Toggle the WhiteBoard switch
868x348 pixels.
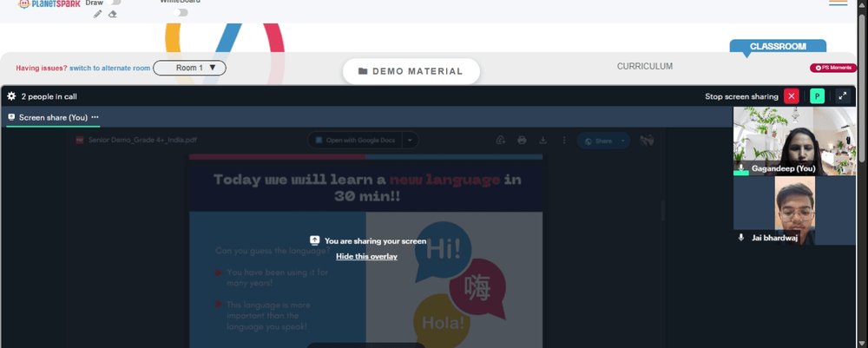[x=181, y=13]
